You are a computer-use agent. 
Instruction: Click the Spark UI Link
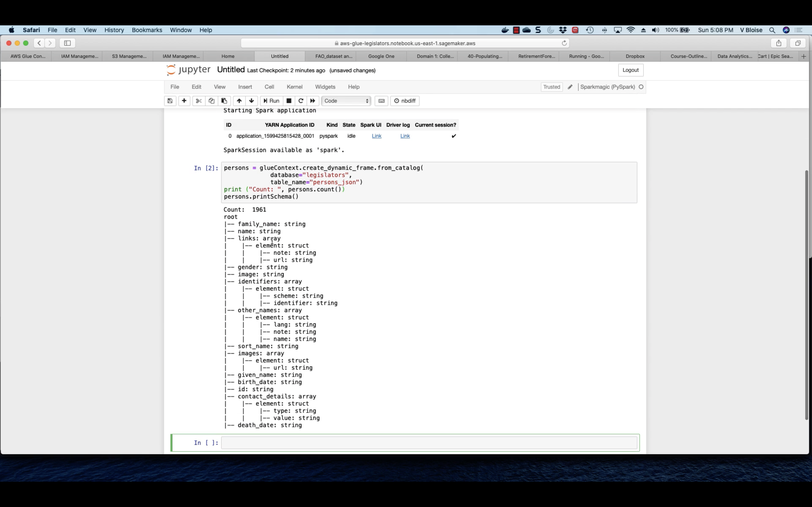tap(377, 136)
